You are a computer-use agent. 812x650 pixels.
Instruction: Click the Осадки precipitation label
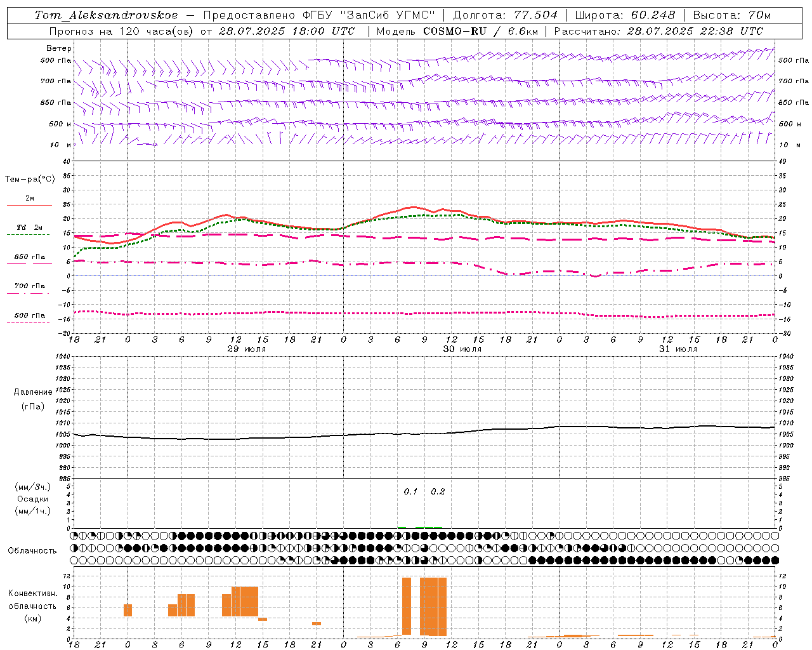coord(33,499)
